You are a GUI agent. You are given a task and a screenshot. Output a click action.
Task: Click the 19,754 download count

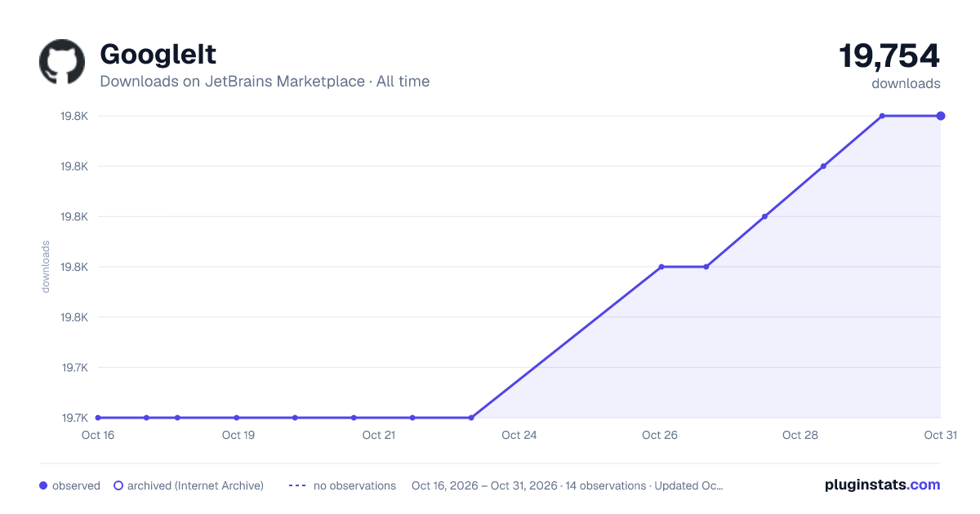pyautogui.click(x=889, y=56)
